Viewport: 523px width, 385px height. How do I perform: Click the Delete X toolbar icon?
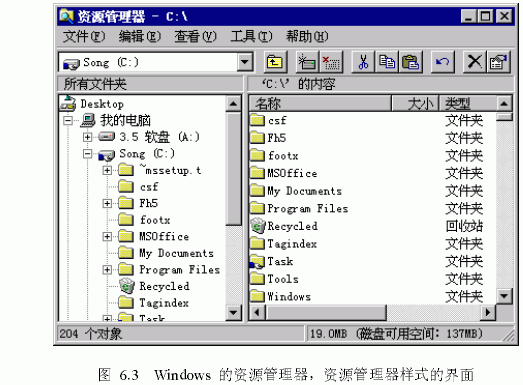tap(474, 62)
